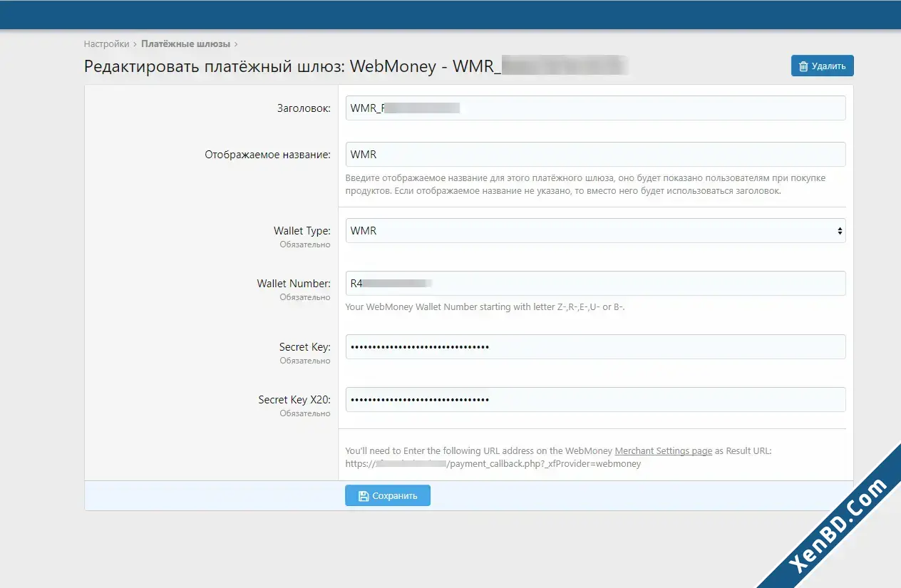Click the floppy disk icon in Сохранить
Image resolution: width=901 pixels, height=588 pixels.
pos(364,496)
